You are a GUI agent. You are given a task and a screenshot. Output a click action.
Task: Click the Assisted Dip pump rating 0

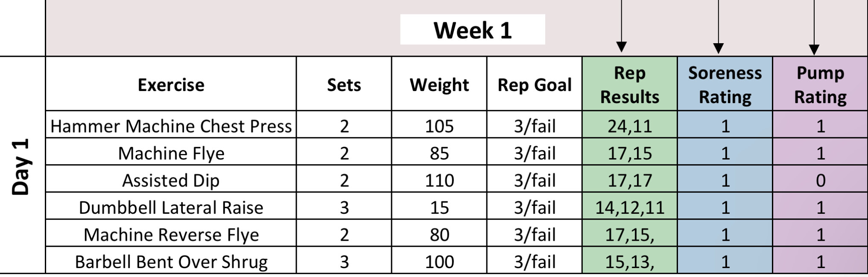point(820,180)
